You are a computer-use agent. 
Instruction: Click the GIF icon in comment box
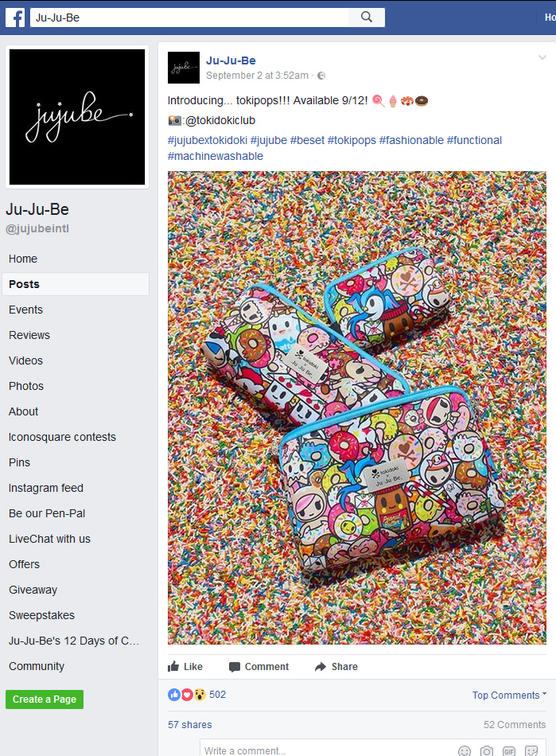[509, 751]
